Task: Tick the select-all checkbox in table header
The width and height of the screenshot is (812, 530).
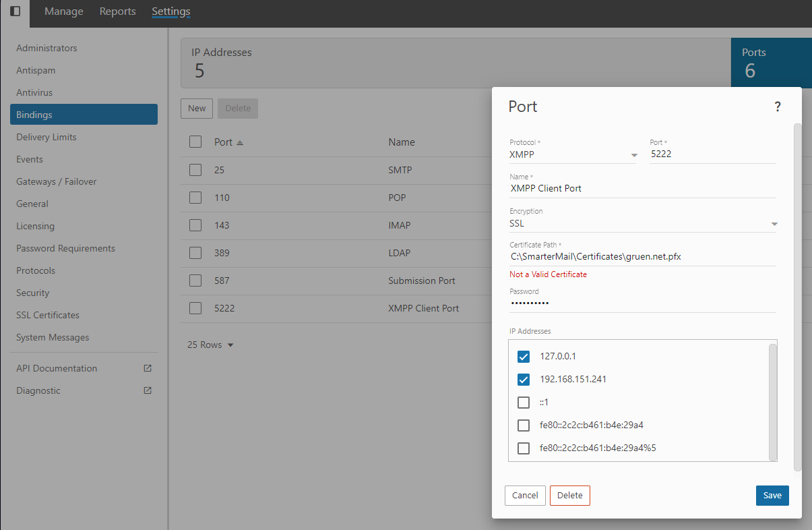Action: tap(195, 142)
